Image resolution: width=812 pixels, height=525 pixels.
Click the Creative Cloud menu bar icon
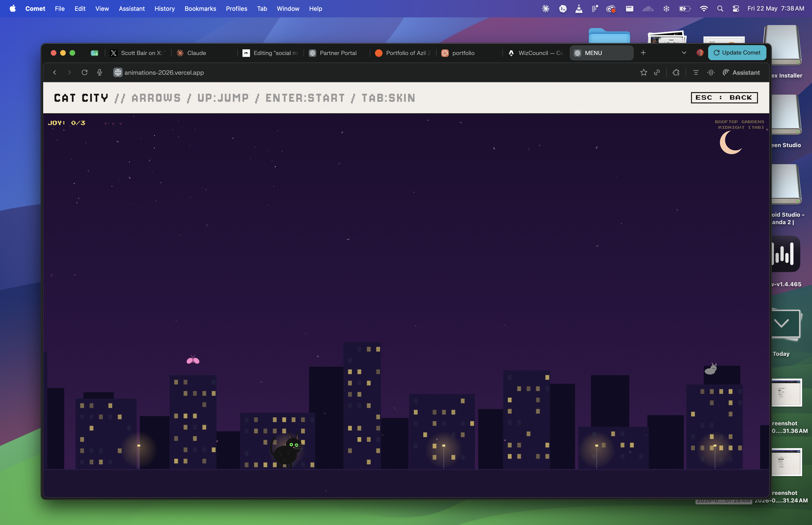click(611, 8)
